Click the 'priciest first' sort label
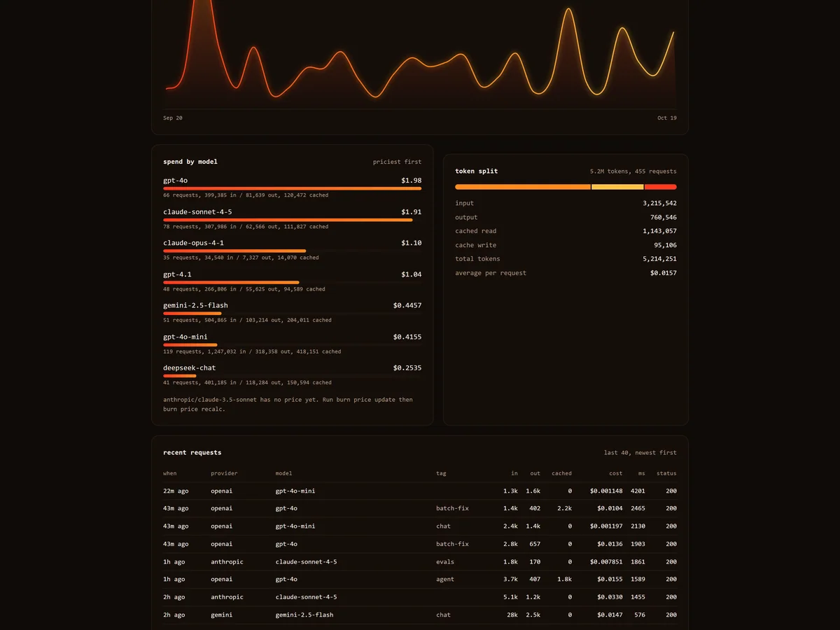The image size is (840, 630). pos(397,162)
